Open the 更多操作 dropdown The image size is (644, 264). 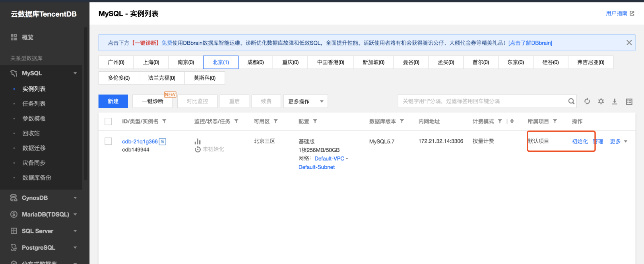pyautogui.click(x=306, y=101)
